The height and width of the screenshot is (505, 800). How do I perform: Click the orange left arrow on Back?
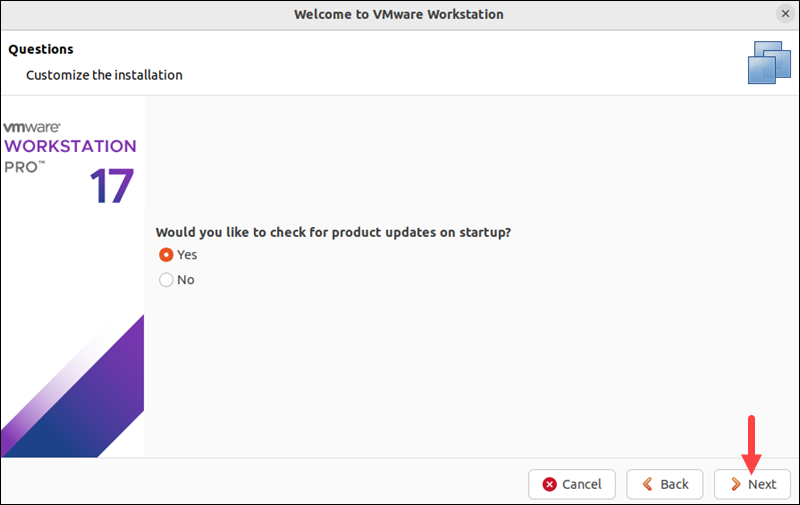click(x=647, y=484)
